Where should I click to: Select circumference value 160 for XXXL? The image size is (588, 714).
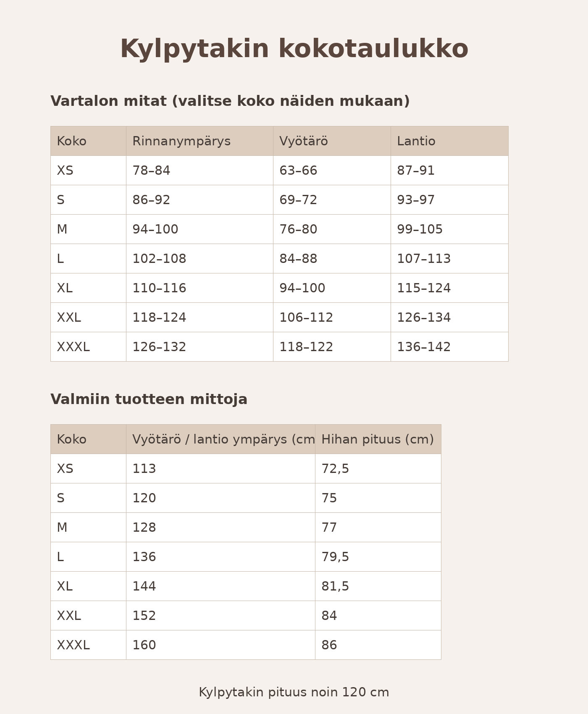pyautogui.click(x=144, y=646)
